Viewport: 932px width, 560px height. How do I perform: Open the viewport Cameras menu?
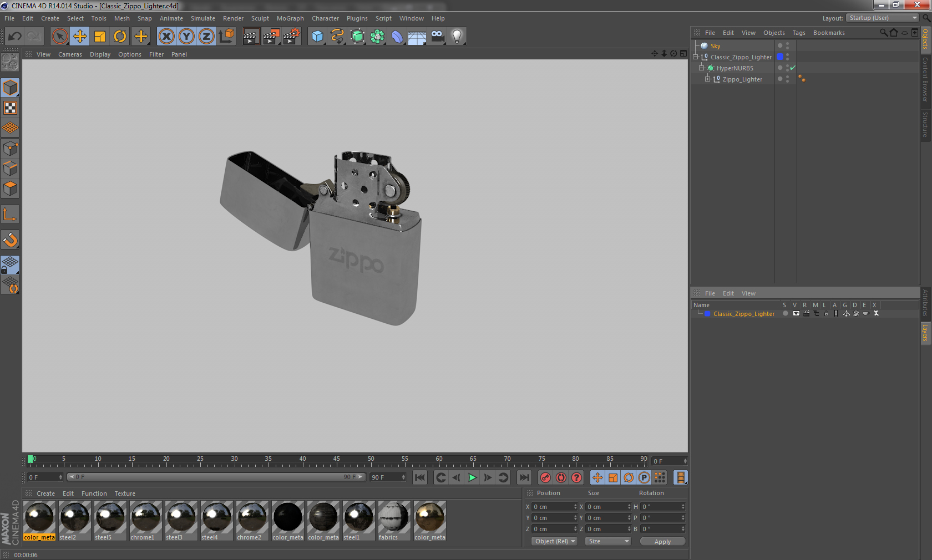70,54
